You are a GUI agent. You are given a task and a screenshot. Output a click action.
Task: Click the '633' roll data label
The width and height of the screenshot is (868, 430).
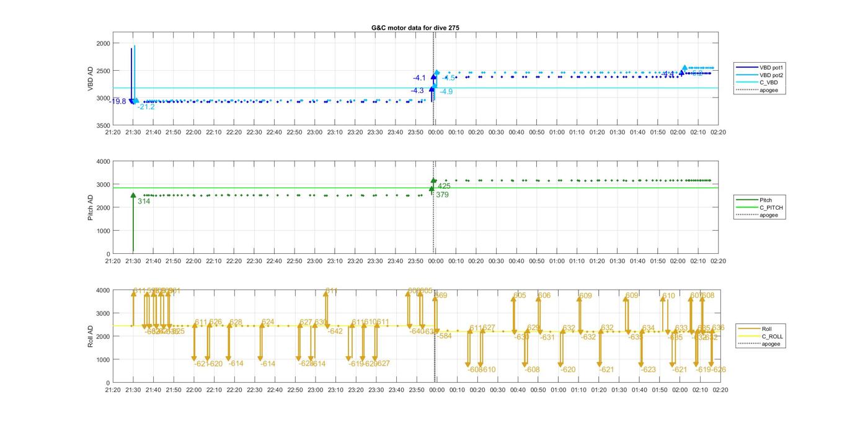click(x=681, y=328)
